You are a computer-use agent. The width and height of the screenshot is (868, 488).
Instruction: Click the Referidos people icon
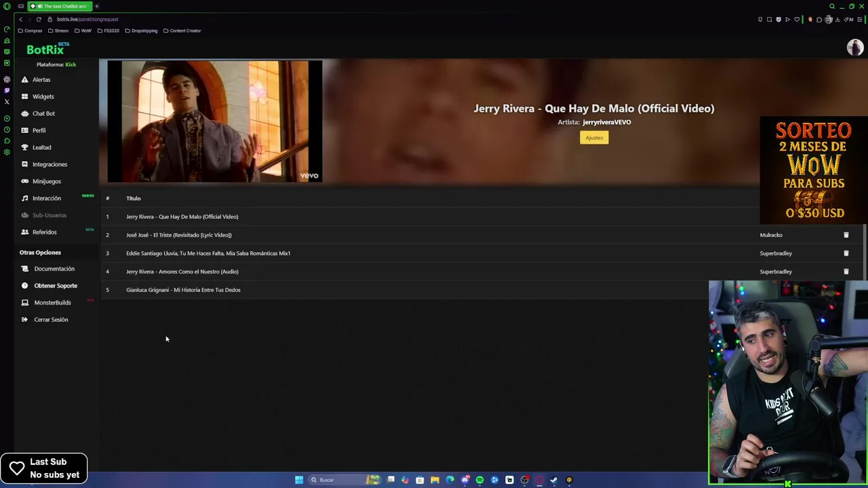pos(25,232)
